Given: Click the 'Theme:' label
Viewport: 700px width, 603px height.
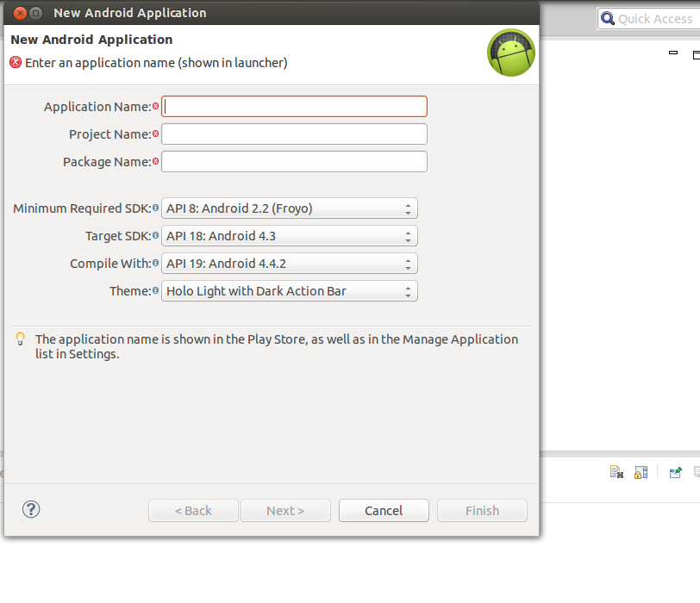Looking at the screenshot, I should pyautogui.click(x=130, y=292).
